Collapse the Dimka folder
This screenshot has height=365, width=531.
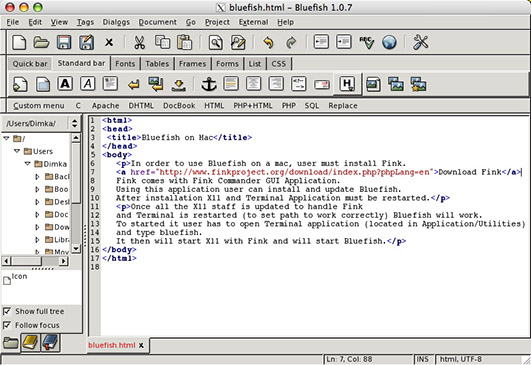[x=28, y=164]
